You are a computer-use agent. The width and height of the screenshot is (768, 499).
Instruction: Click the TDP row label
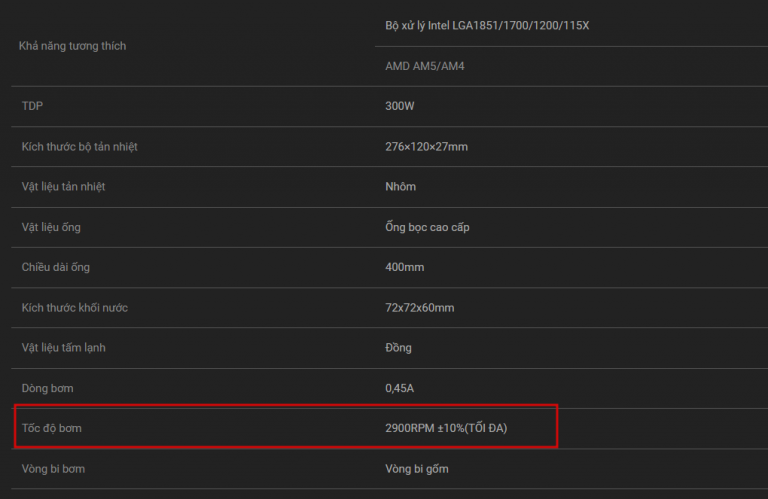(x=32, y=106)
